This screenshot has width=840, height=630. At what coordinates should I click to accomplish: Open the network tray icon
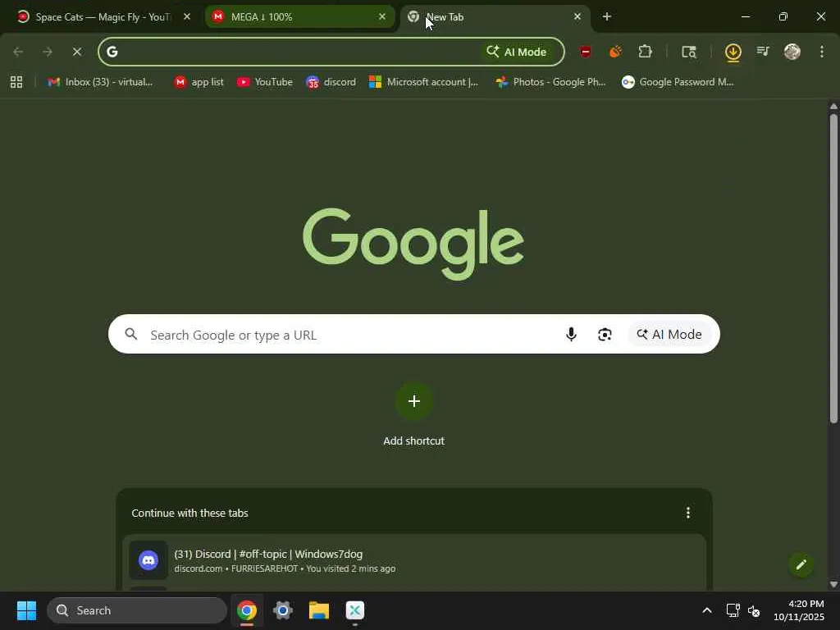tap(733, 610)
